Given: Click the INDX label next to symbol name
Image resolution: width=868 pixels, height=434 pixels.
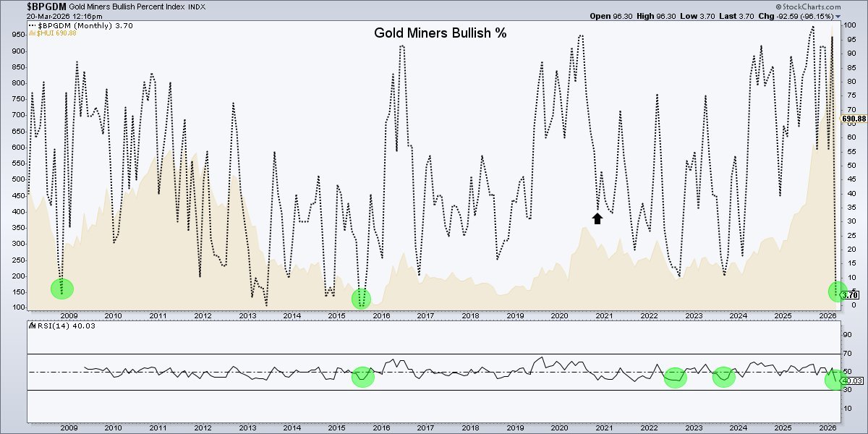Looking at the screenshot, I should tap(197, 7).
